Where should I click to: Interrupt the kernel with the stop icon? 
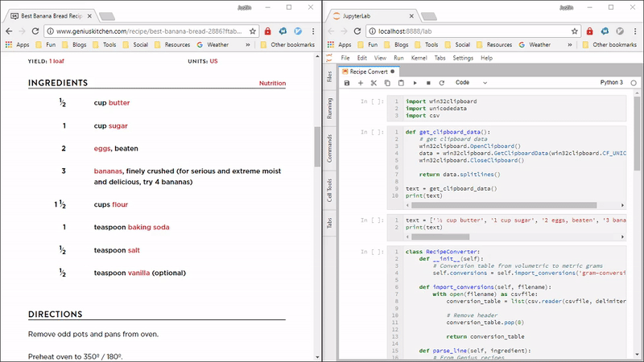pyautogui.click(x=429, y=83)
